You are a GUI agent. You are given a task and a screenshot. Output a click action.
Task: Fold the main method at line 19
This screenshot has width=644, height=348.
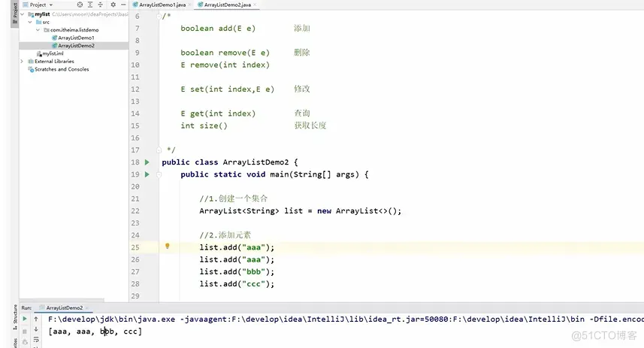[x=159, y=174]
